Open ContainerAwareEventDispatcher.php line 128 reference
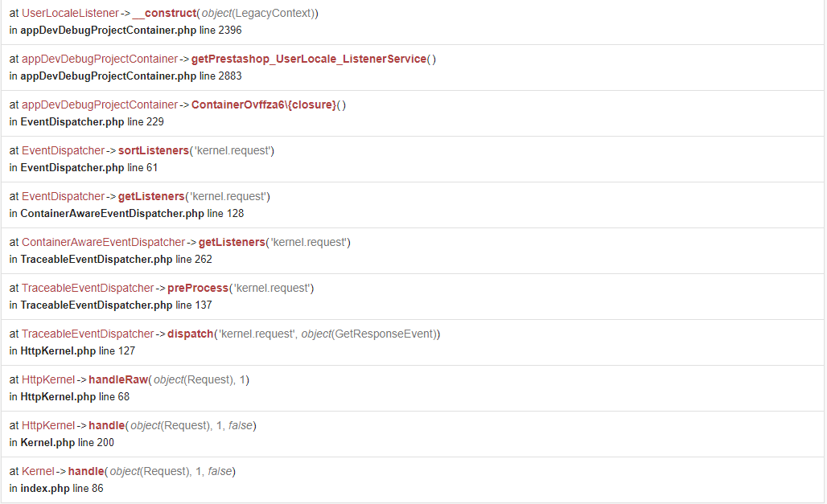The height and width of the screenshot is (504, 827). (132, 214)
